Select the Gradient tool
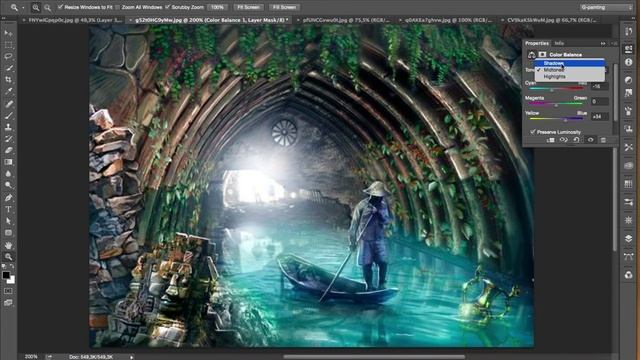The image size is (640, 360). [x=8, y=162]
